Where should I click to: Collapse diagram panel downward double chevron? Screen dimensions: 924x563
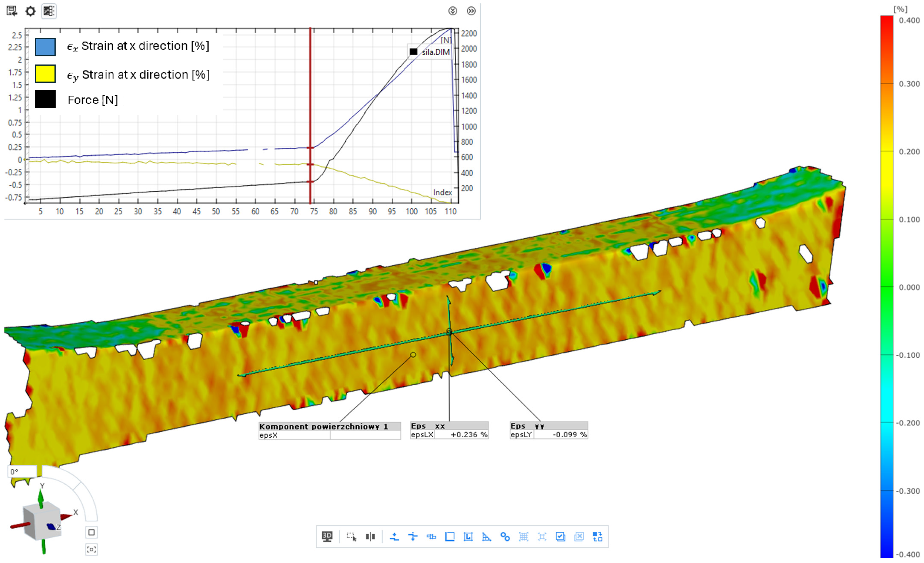(453, 11)
